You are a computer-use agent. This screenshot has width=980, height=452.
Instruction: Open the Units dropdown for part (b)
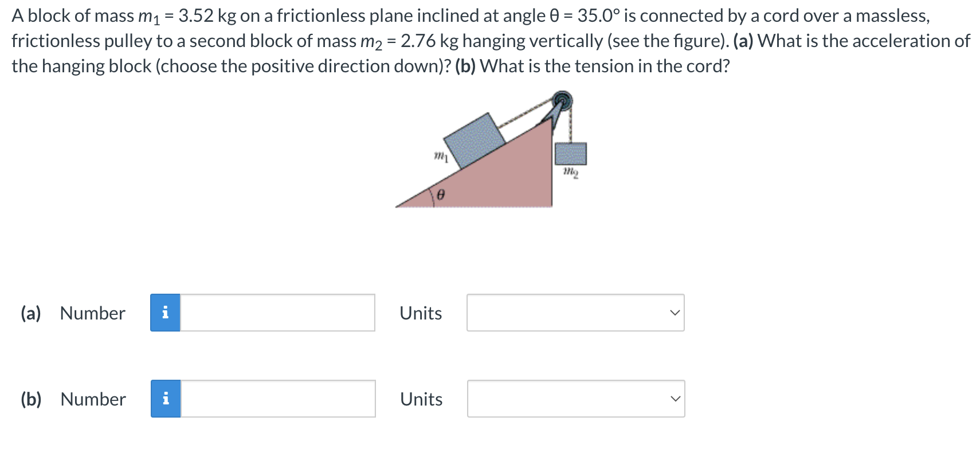[575, 399]
